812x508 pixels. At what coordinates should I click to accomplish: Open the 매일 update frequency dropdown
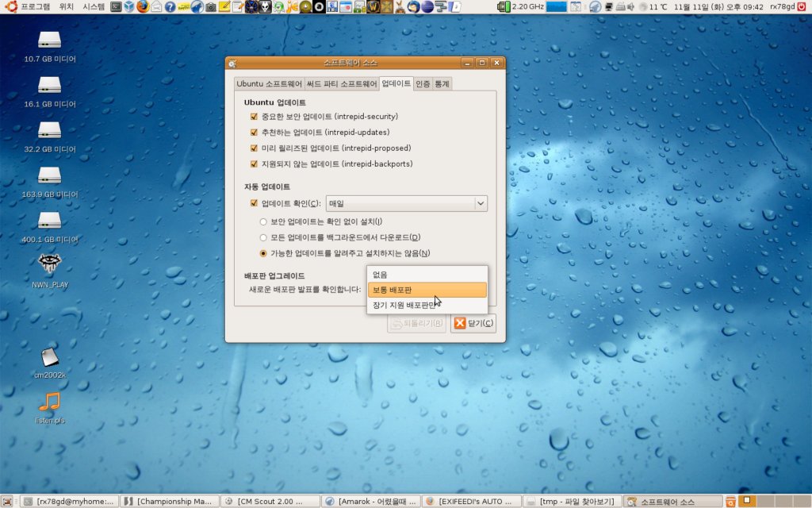tap(407, 203)
